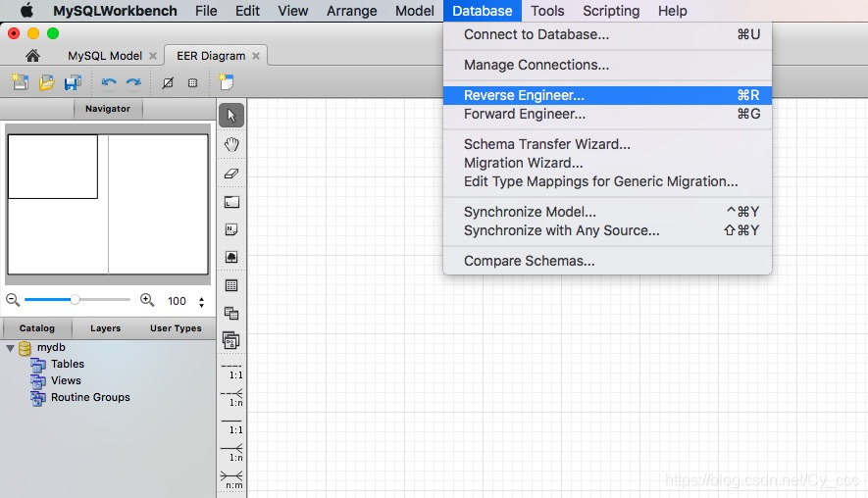Select the new view tool
Screen dimensions: 868x498
[231, 313]
